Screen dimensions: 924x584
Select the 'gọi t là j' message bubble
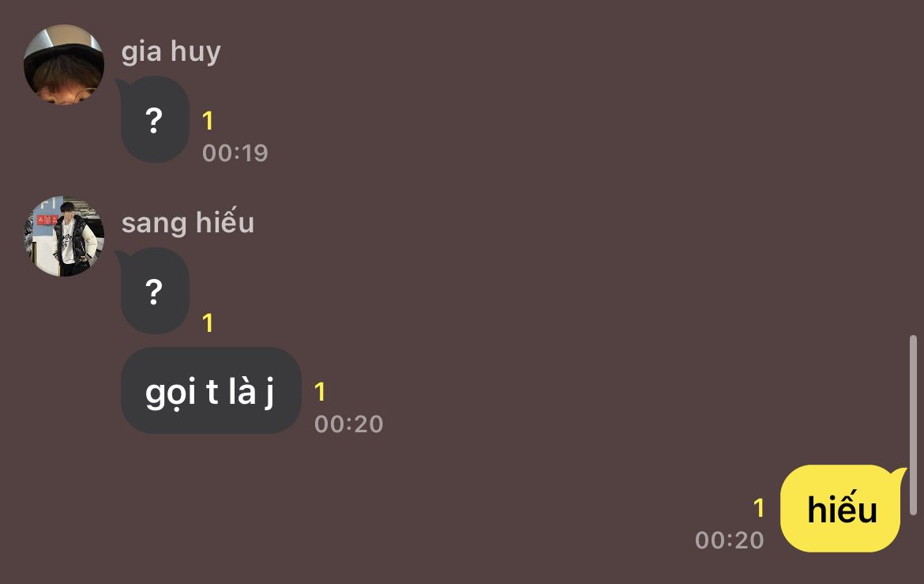click(211, 390)
